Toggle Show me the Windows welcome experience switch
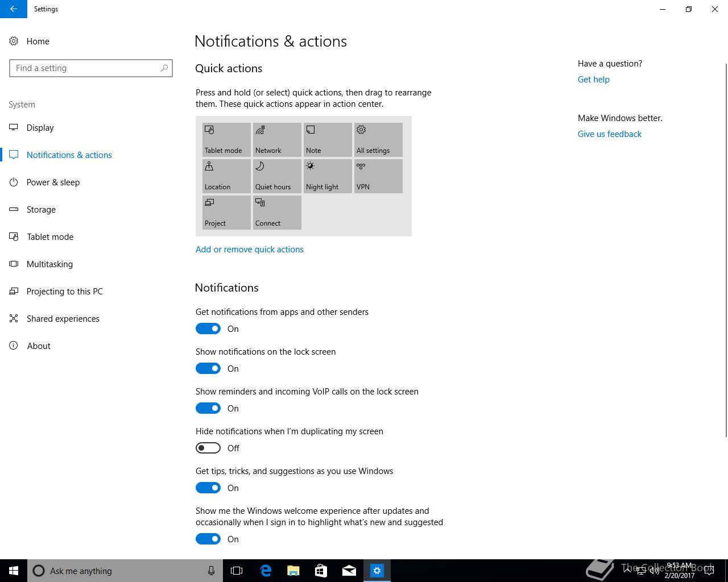Screen dimensions: 728x582 click(208, 539)
